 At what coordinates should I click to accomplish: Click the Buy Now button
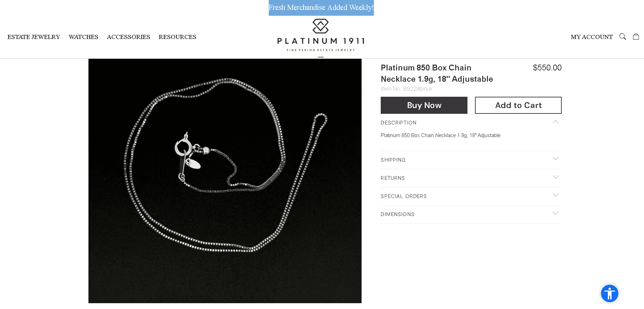[424, 105]
